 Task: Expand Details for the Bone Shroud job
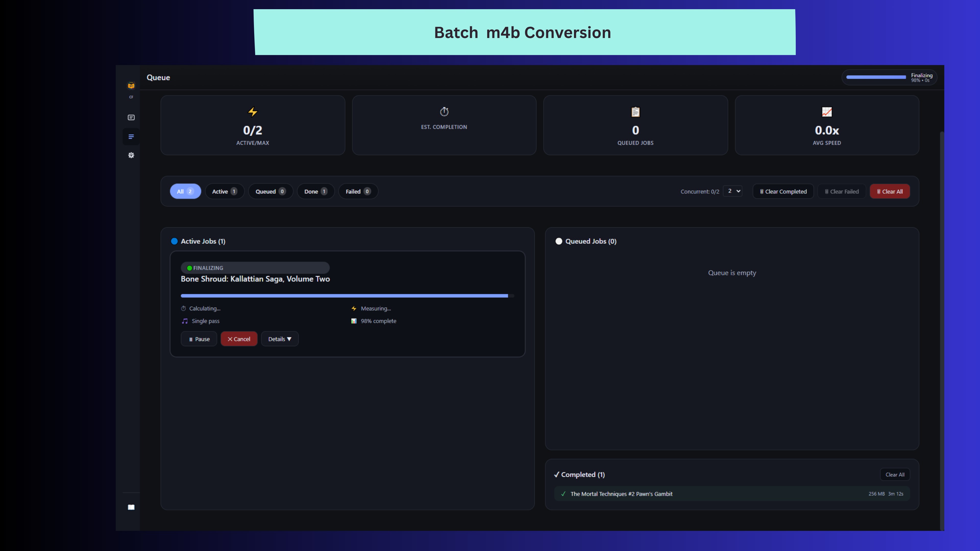click(x=280, y=339)
